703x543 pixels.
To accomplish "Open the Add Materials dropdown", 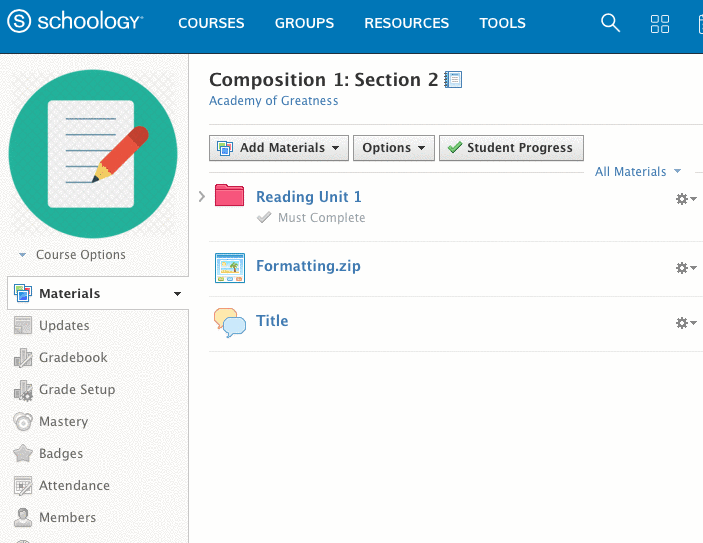I will click(x=279, y=148).
